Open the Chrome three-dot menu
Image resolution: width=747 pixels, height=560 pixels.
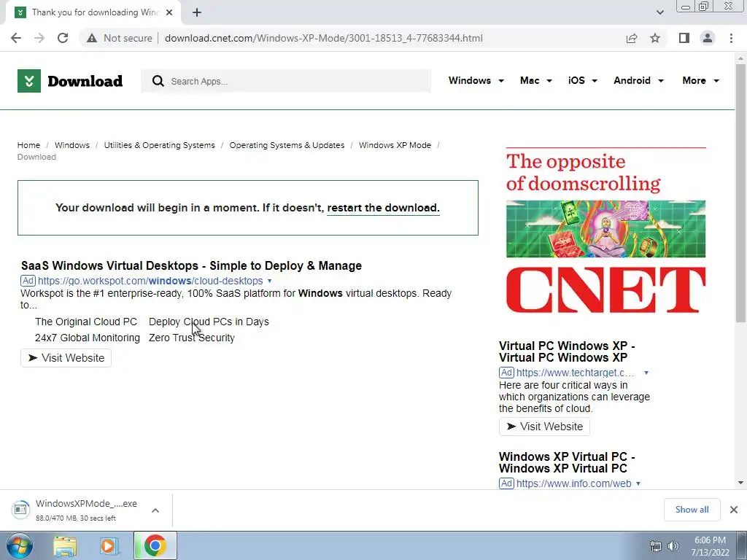[x=731, y=38]
